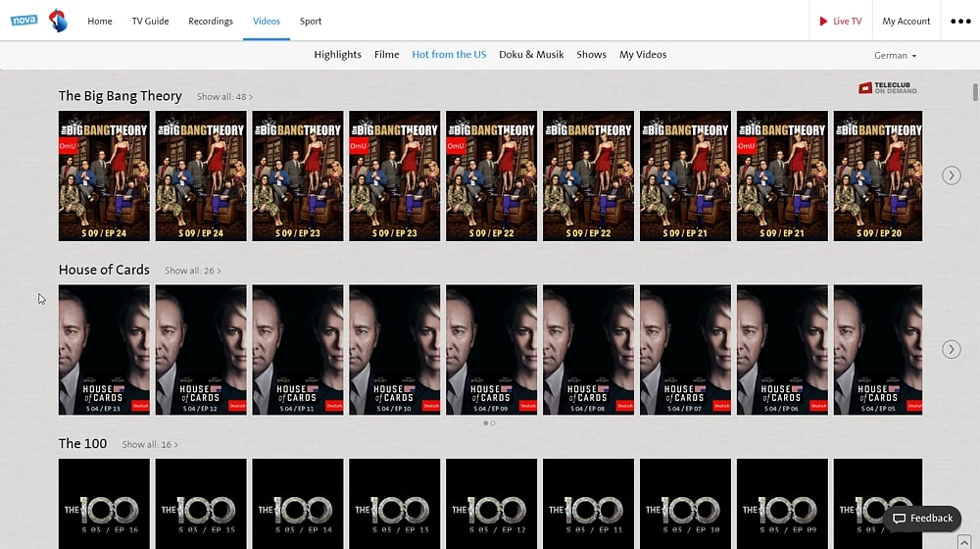
Task: Open the TV Guide tab
Action: pyautogui.click(x=150, y=22)
